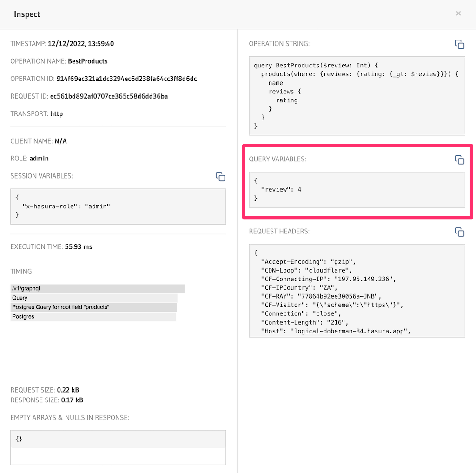Image resolution: width=476 pixels, height=473 pixels.
Task: Click the session variables JSON block
Action: 118,206
